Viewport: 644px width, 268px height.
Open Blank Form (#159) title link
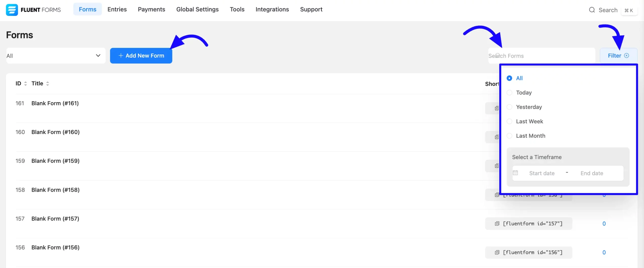pyautogui.click(x=55, y=161)
